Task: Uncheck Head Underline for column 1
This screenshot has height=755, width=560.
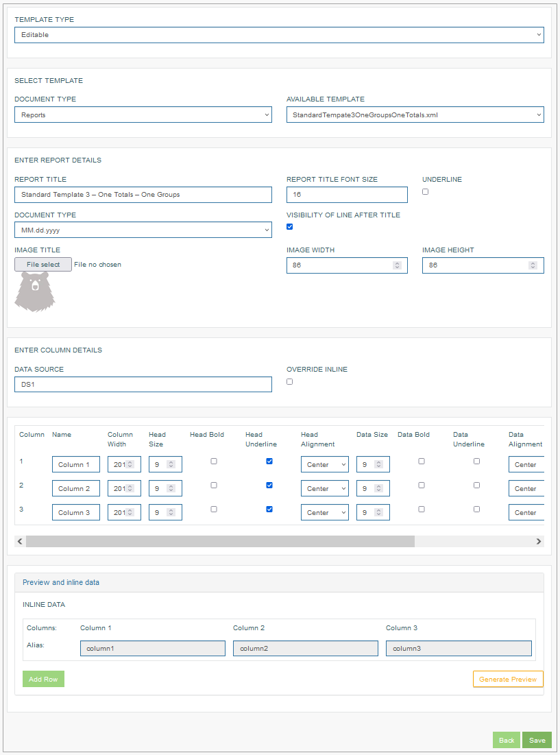Action: (x=269, y=462)
